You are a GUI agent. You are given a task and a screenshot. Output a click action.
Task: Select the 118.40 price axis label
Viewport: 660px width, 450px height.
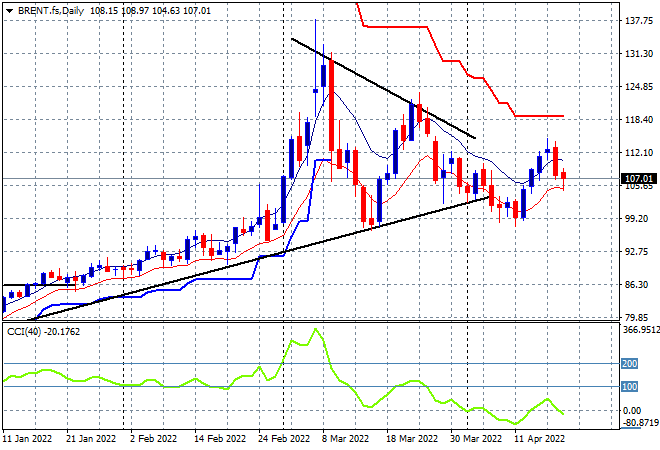click(639, 120)
